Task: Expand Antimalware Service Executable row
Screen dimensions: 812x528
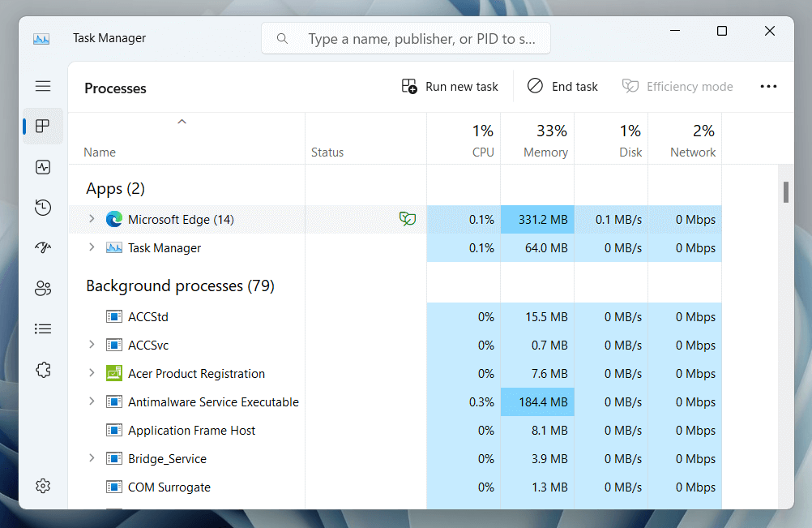Action: pyautogui.click(x=92, y=401)
